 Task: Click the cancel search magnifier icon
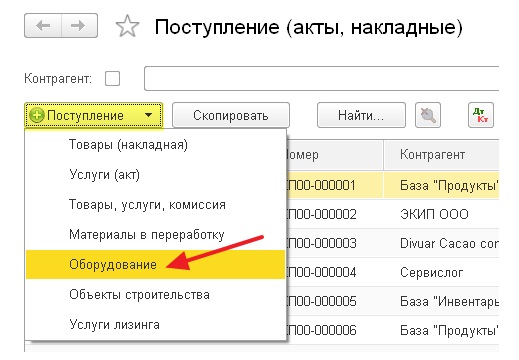coord(428,115)
